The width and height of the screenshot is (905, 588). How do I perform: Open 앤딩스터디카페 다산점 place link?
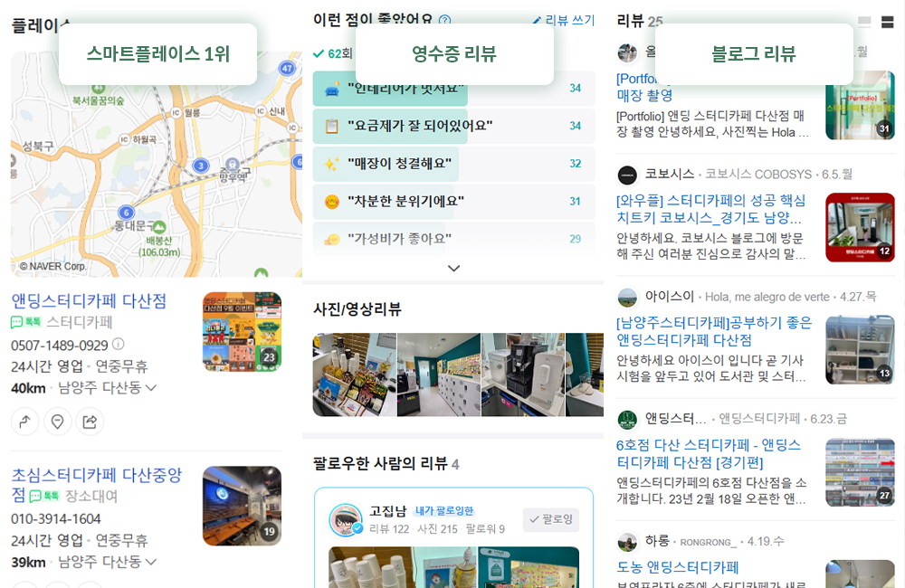coord(89,300)
